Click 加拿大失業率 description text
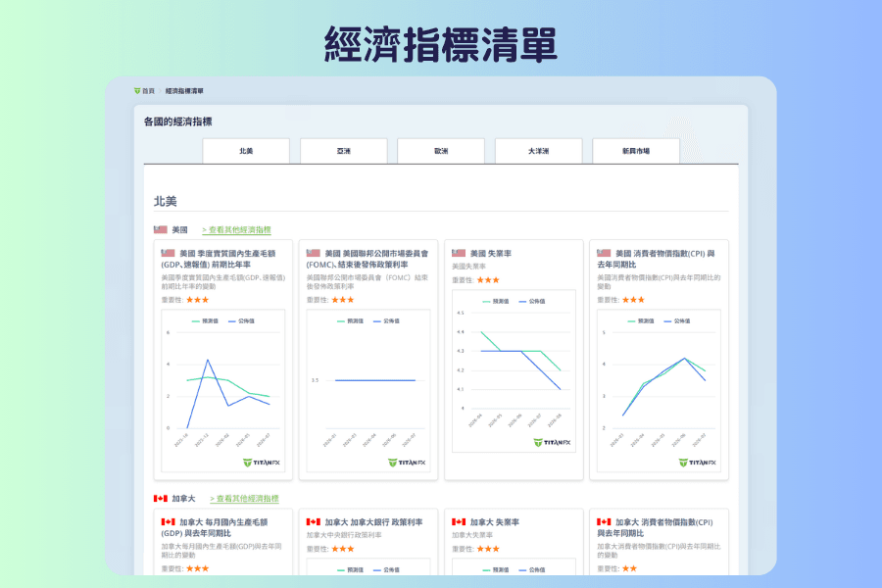This screenshot has height=588, width=882. tap(472, 536)
